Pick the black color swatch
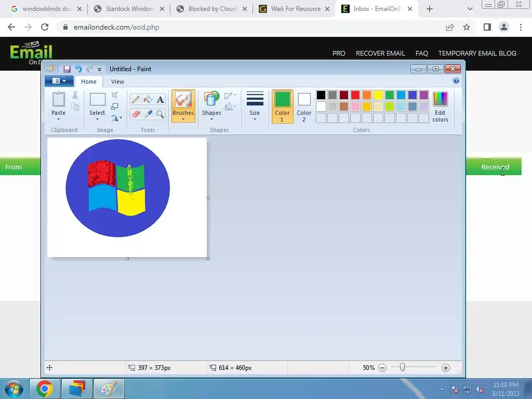This screenshot has width=532, height=399. point(321,95)
